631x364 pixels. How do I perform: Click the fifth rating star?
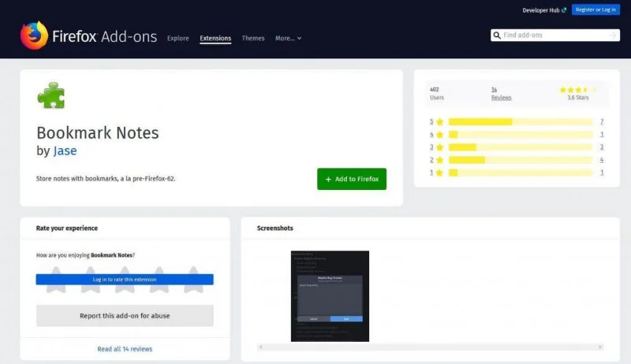(x=193, y=280)
